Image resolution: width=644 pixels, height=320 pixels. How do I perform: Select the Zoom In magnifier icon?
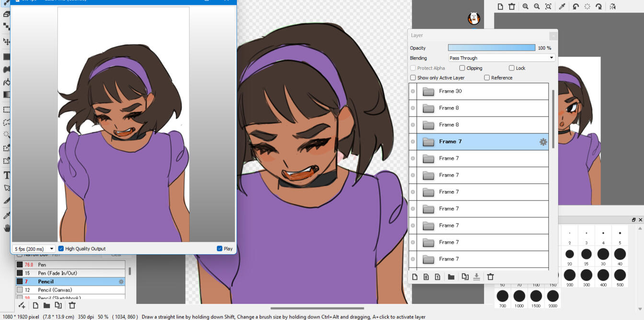pos(526,7)
